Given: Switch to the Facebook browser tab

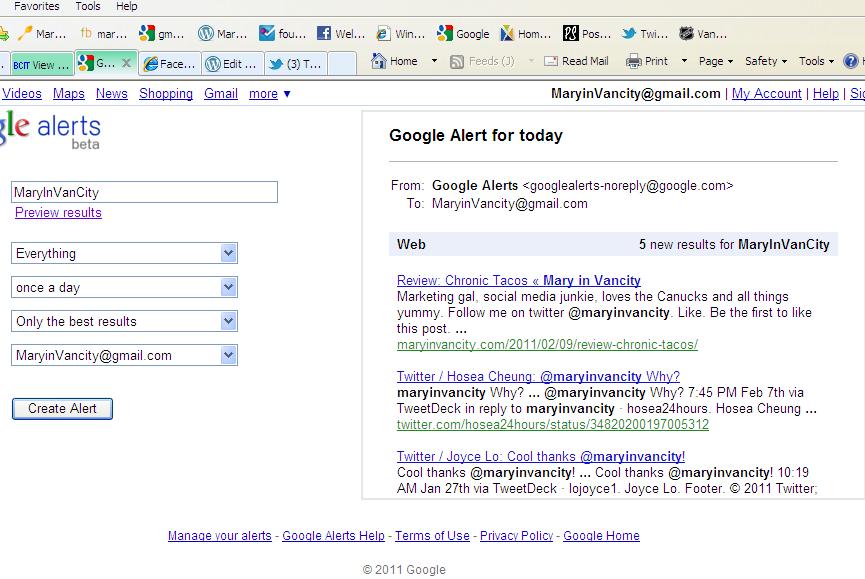Looking at the screenshot, I should click(170, 64).
